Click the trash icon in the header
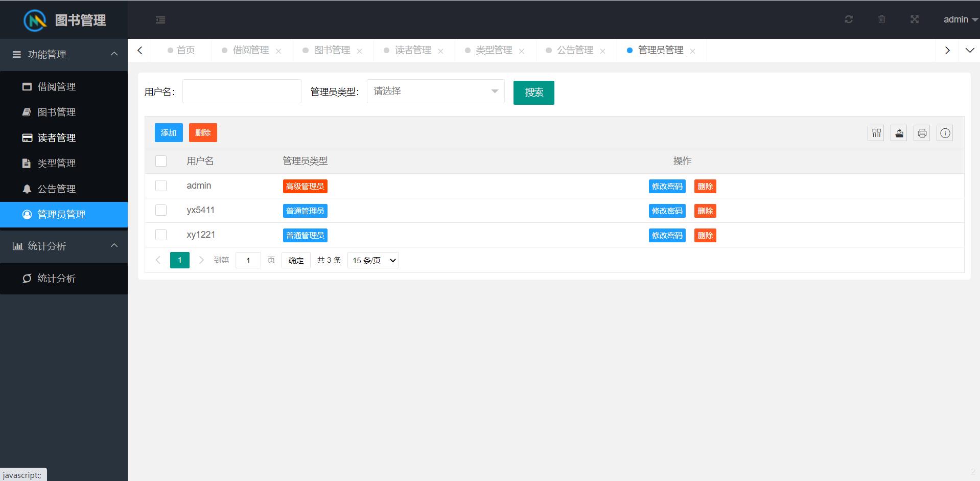Viewport: 980px width, 481px height. (881, 19)
